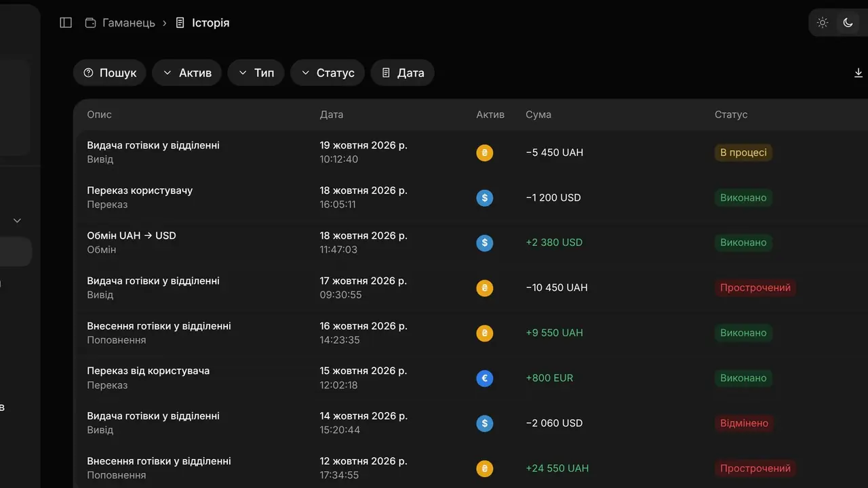Expand the Статус filter dropdown
The height and width of the screenshot is (488, 868).
[x=328, y=73]
